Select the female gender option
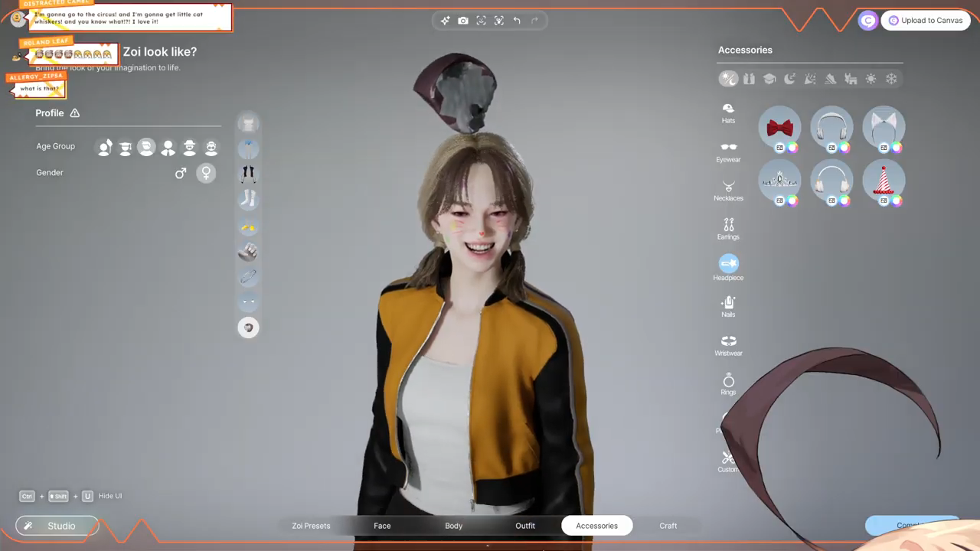This screenshot has height=551, width=980. [x=205, y=173]
